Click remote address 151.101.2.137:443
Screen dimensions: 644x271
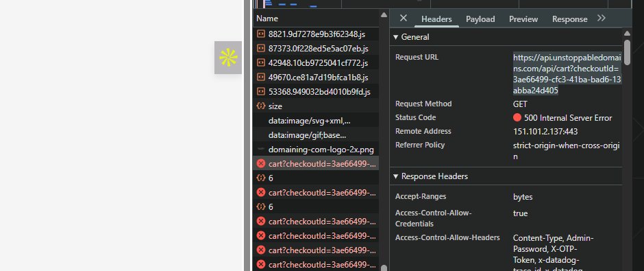click(545, 132)
